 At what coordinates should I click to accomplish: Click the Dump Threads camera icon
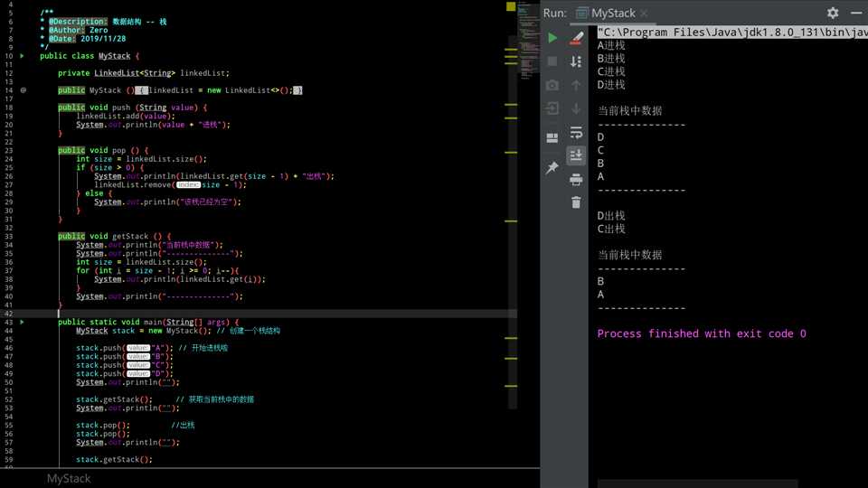click(x=552, y=85)
